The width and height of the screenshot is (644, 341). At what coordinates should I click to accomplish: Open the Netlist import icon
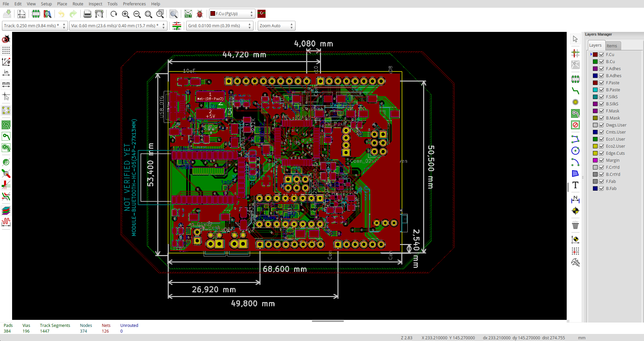(x=188, y=14)
